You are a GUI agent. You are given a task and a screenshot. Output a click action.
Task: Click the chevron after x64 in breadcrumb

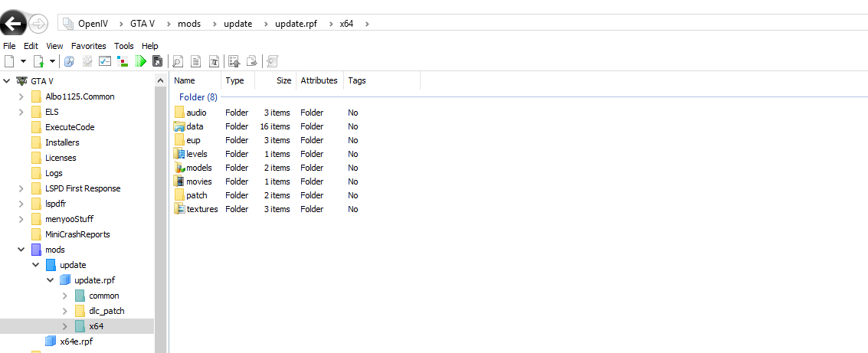pyautogui.click(x=367, y=23)
